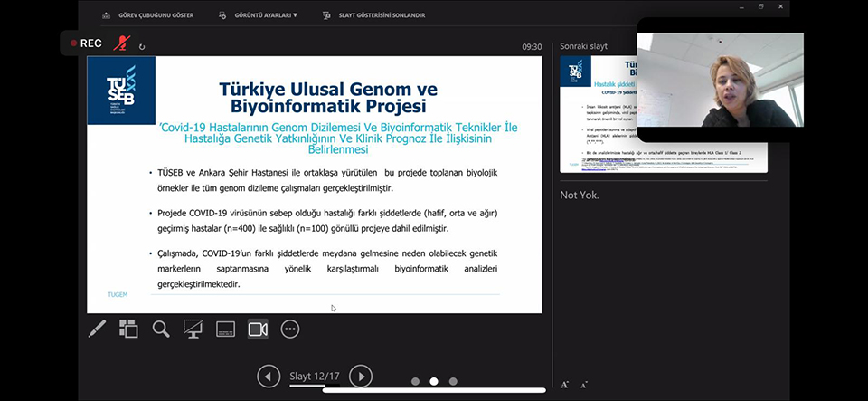868x401 pixels.
Task: Click the Slayt 12/17 slide counter
Action: [314, 377]
